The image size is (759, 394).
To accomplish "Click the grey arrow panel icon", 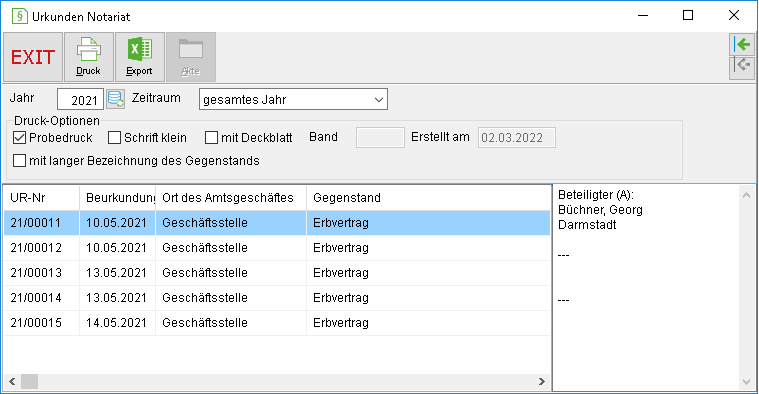I will 742,67.
